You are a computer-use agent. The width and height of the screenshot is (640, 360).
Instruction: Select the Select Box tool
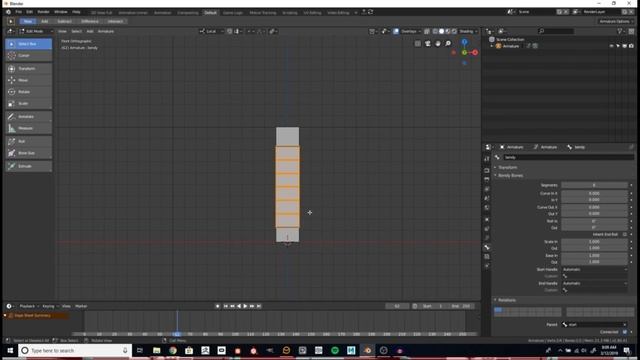(29, 44)
